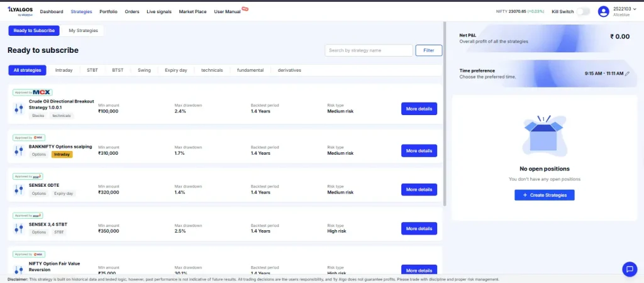Click Approved by NSE badge above BANKNIFTY
Screen dimensions: 644x283
tap(29, 138)
